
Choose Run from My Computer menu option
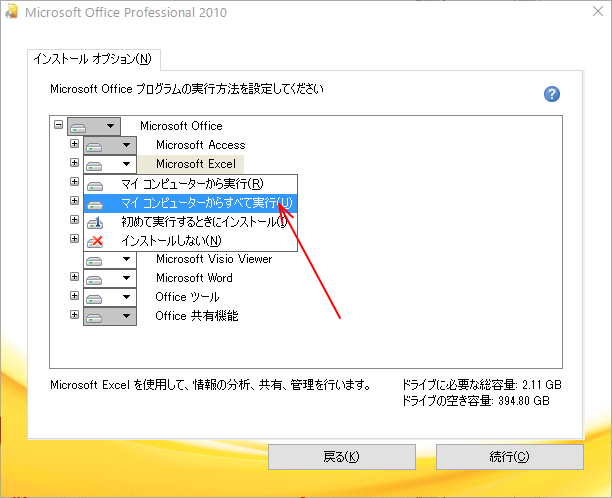190,184
